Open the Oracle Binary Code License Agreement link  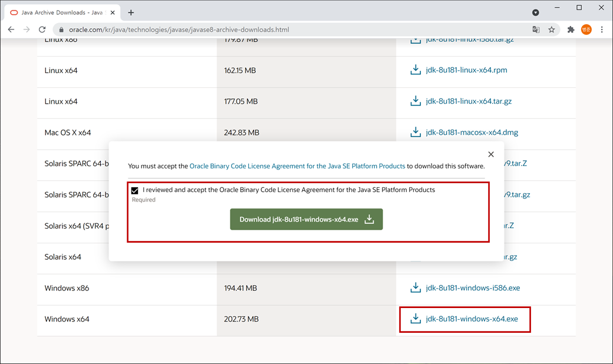tap(297, 166)
